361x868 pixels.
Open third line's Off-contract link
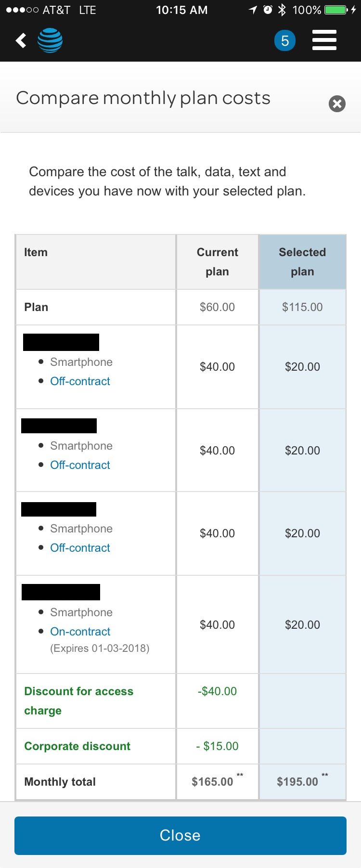pyautogui.click(x=80, y=548)
